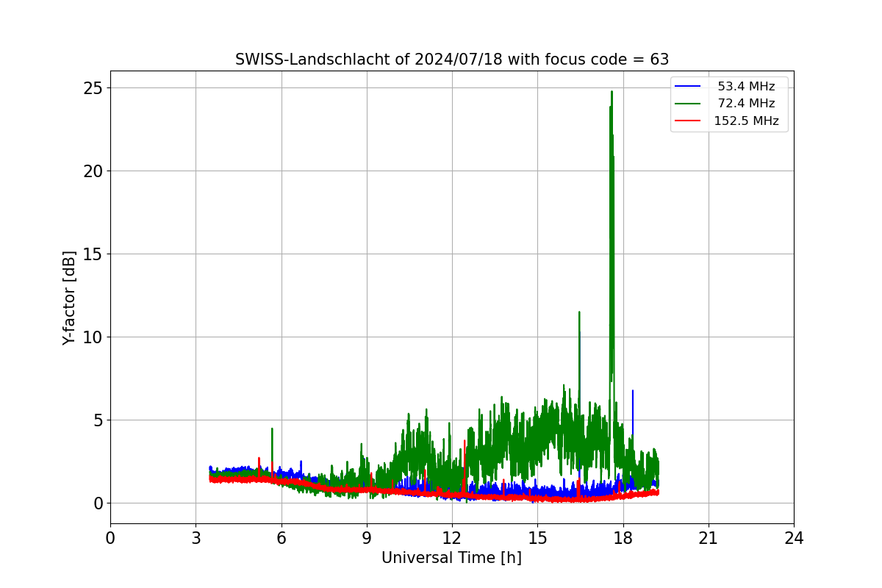882x588 pixels.
Task: Click the x-axis tick label '21'
Action: [x=709, y=538]
